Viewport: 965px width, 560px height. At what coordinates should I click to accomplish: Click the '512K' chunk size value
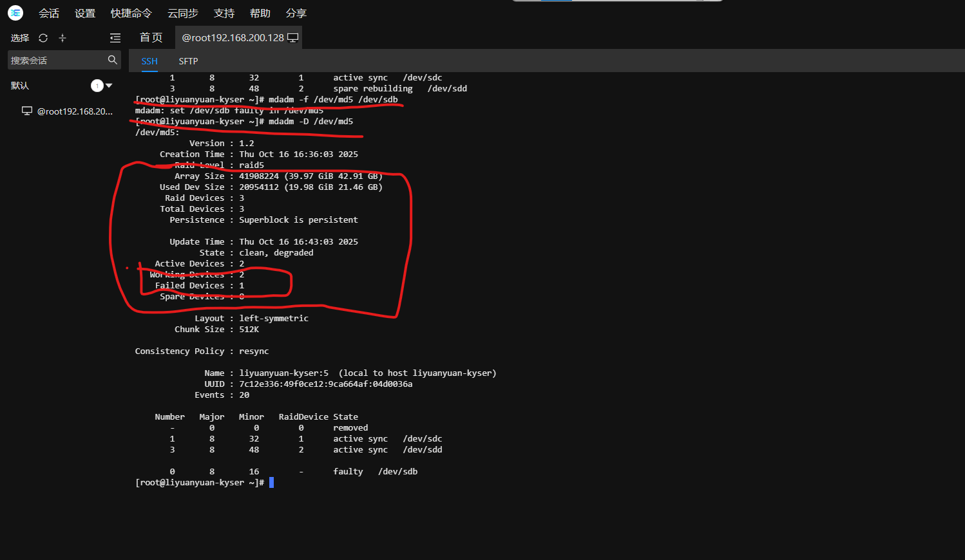pyautogui.click(x=249, y=329)
